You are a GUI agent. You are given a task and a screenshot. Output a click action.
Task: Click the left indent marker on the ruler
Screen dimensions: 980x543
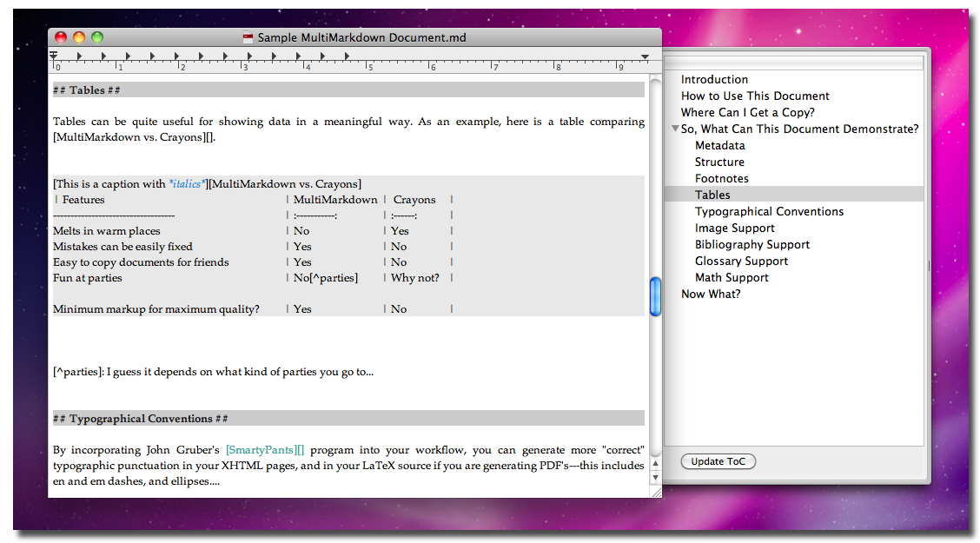54,56
